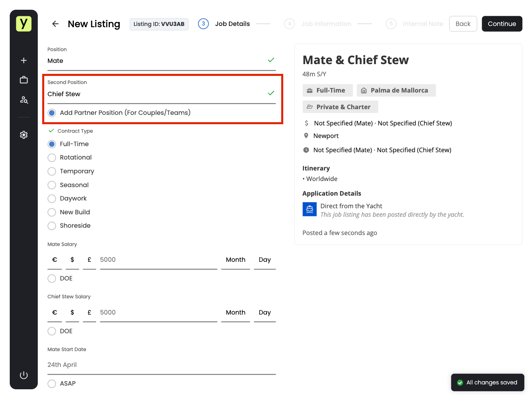The height and width of the screenshot is (399, 532).
Task: Click the back arrow next to New Listing
Action: point(55,24)
